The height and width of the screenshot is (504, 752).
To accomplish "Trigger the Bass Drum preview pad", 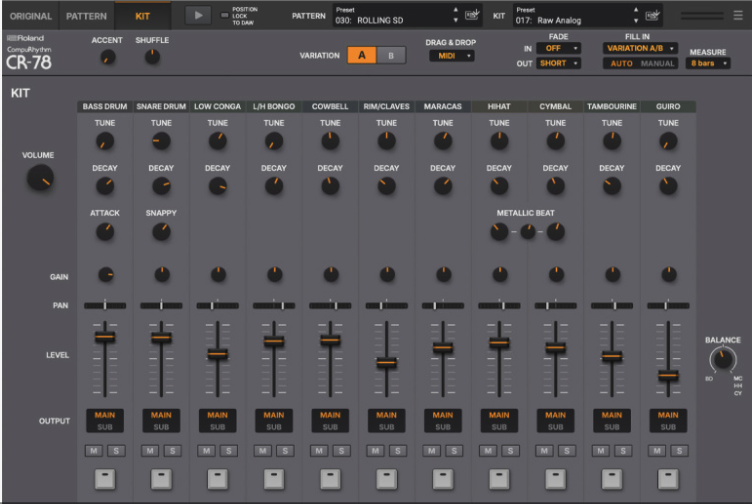I will pos(105,479).
